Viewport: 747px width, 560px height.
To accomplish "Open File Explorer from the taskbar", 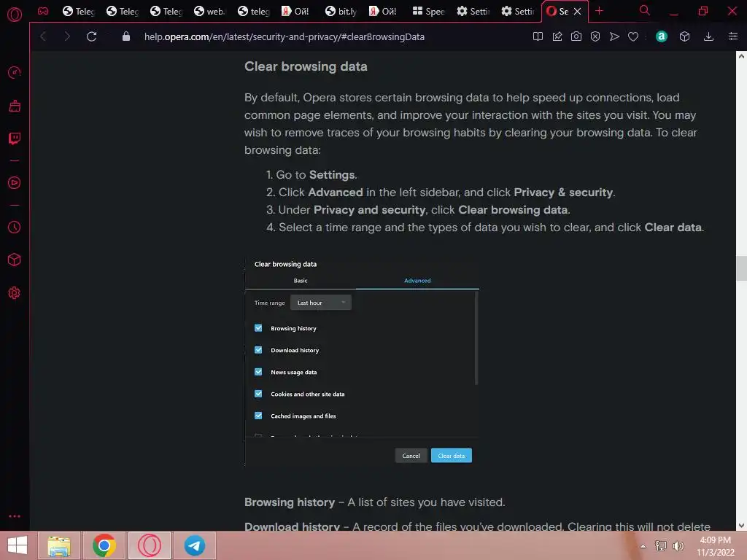I will click(59, 545).
